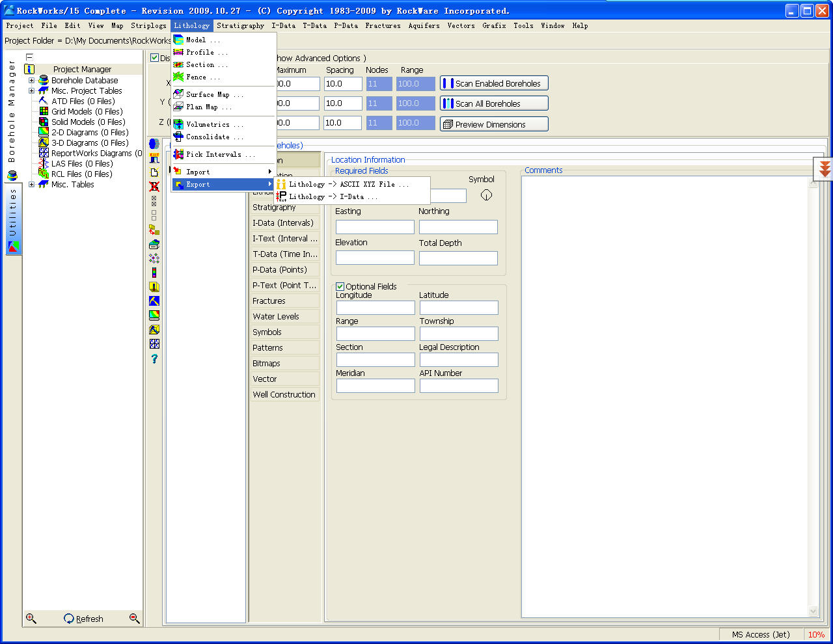
Task: Click the borehole symbol picker icon
Action: click(x=486, y=195)
